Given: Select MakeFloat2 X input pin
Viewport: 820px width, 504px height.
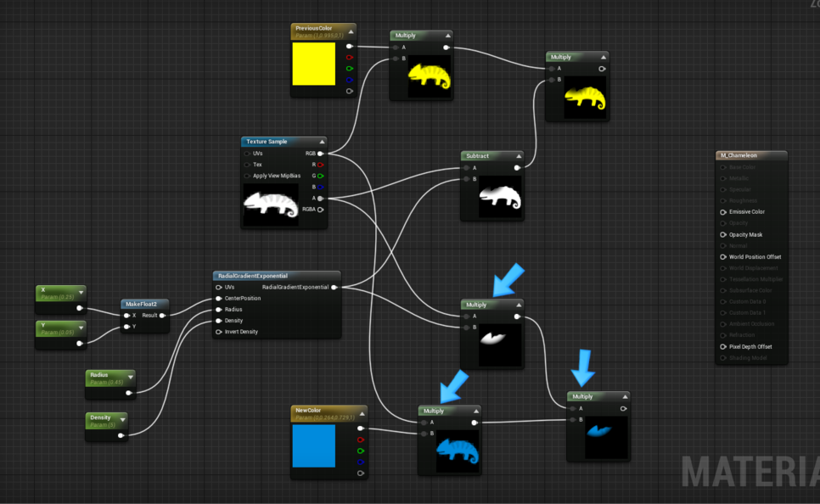Looking at the screenshot, I should [x=126, y=316].
